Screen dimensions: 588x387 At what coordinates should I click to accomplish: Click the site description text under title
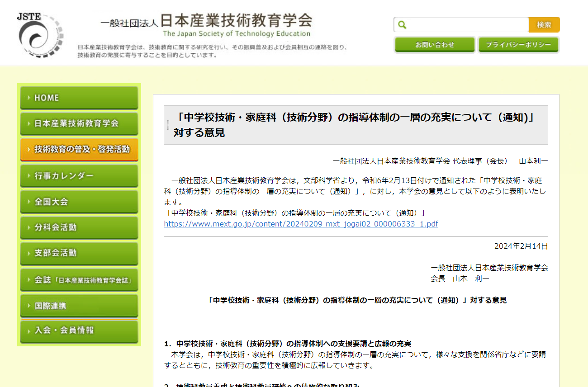coord(213,51)
